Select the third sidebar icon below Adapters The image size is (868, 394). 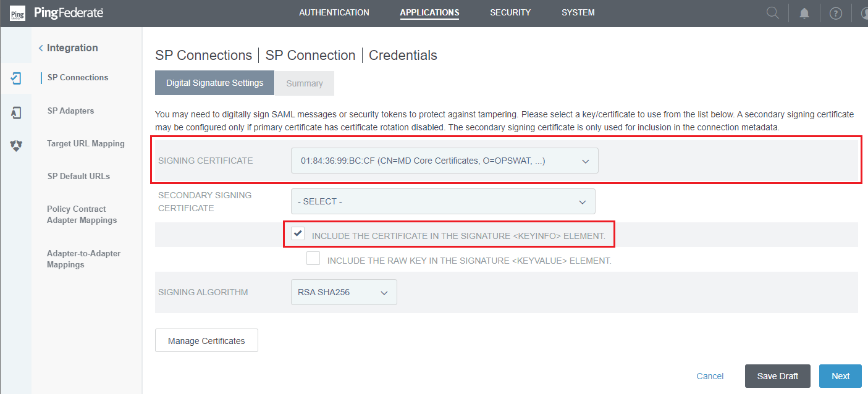(16, 146)
